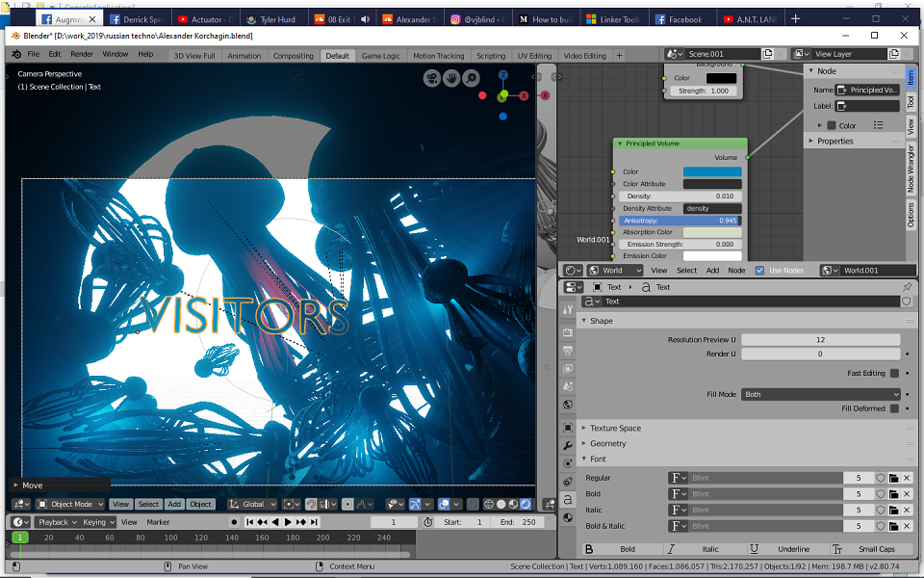Click the blue Principled Volume Color swatch
This screenshot has width=924, height=578.
712,171
